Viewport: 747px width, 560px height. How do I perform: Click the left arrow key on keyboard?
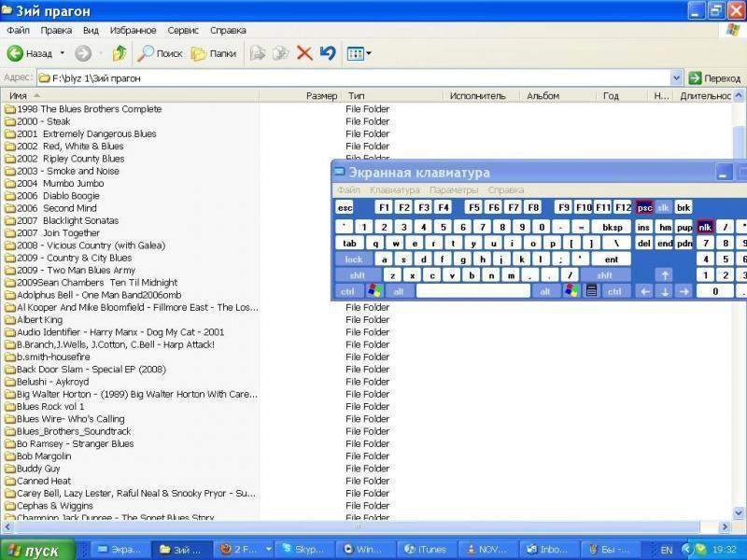(644, 291)
